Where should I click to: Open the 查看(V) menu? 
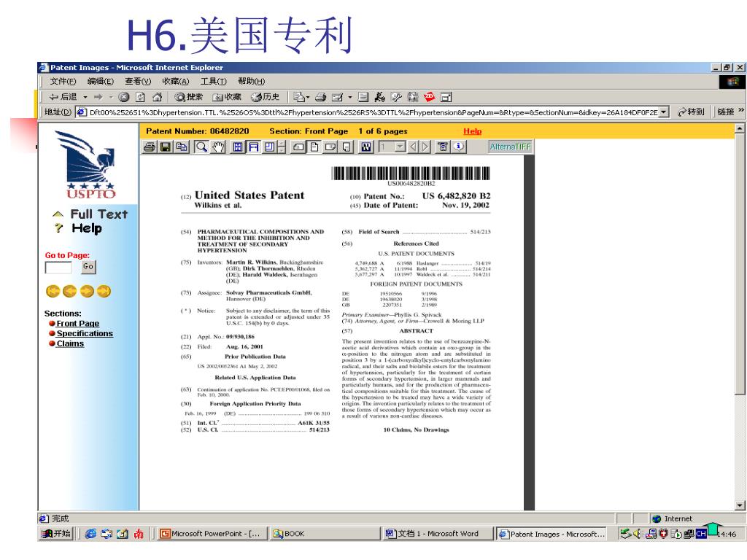click(x=138, y=82)
